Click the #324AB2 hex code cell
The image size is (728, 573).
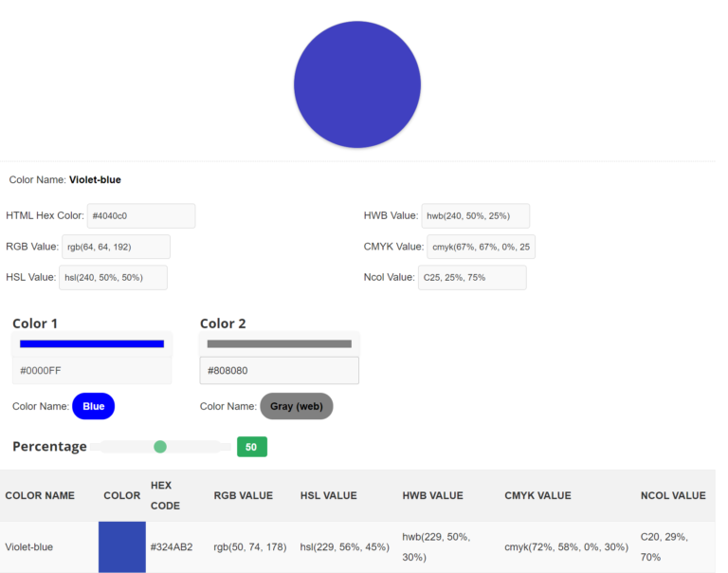click(x=172, y=547)
